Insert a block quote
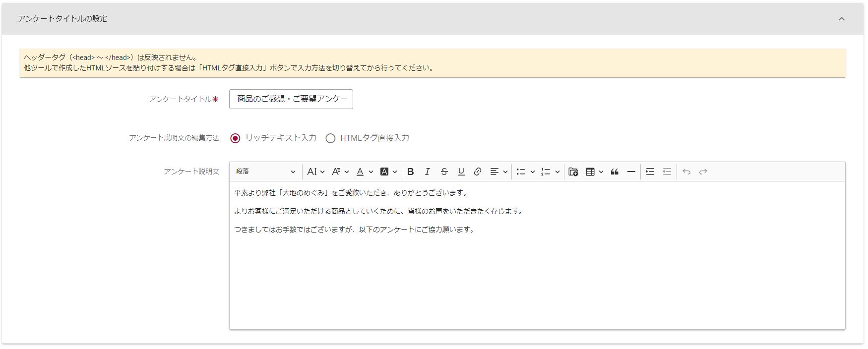 (x=615, y=172)
